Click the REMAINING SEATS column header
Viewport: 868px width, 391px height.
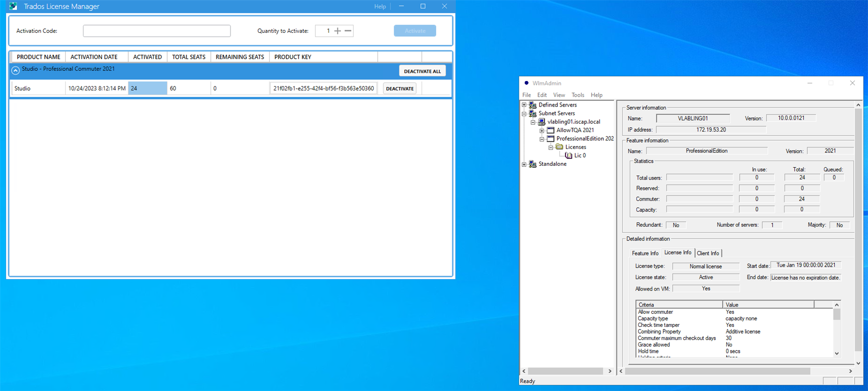pos(240,57)
